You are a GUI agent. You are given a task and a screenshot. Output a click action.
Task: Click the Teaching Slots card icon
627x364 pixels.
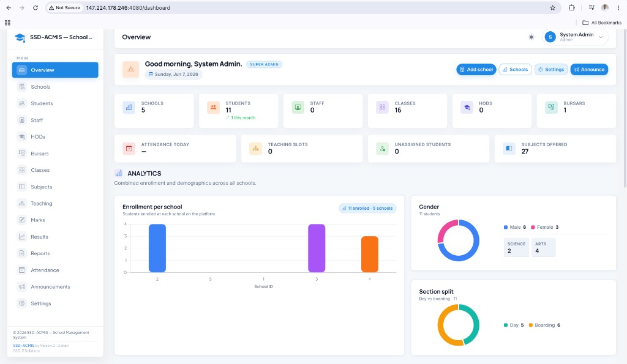pos(255,149)
